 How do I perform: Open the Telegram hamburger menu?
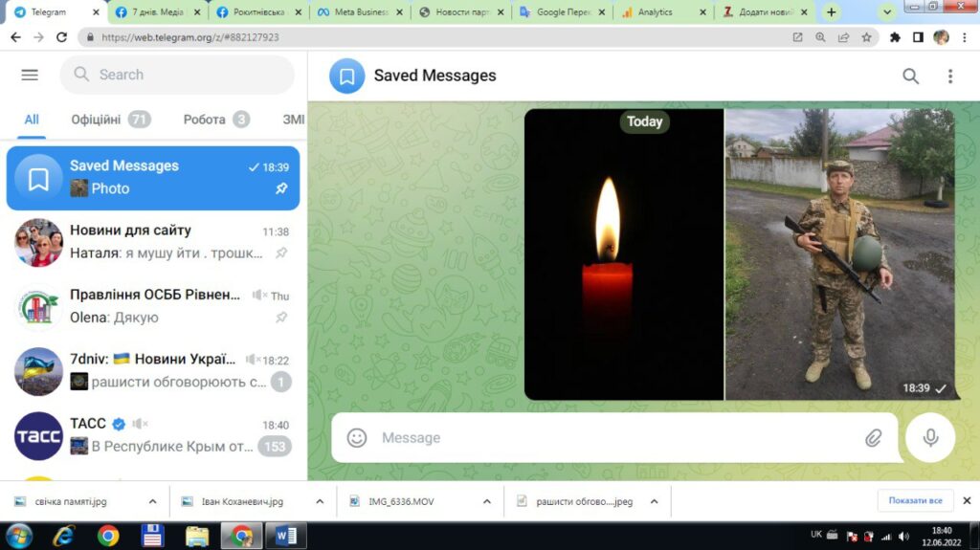(x=30, y=75)
